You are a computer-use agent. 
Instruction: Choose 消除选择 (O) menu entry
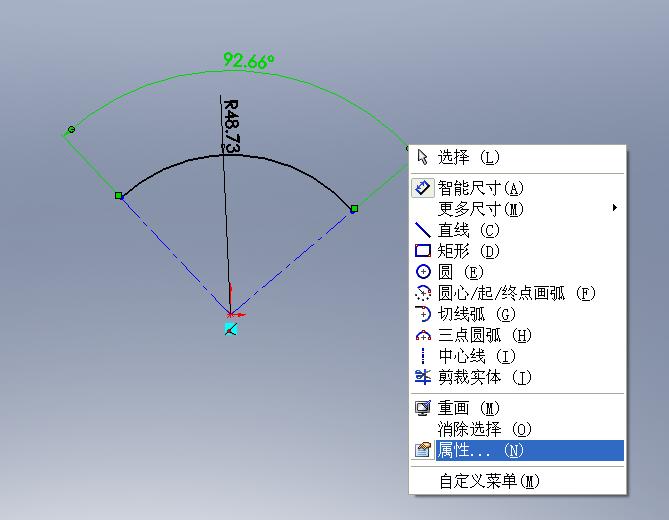[x=518, y=429]
